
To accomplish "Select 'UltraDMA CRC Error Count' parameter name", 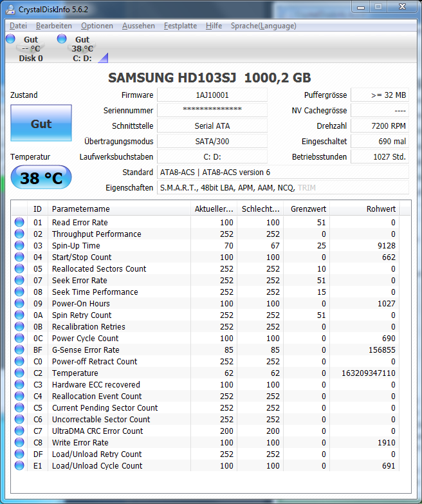I will click(97, 431).
